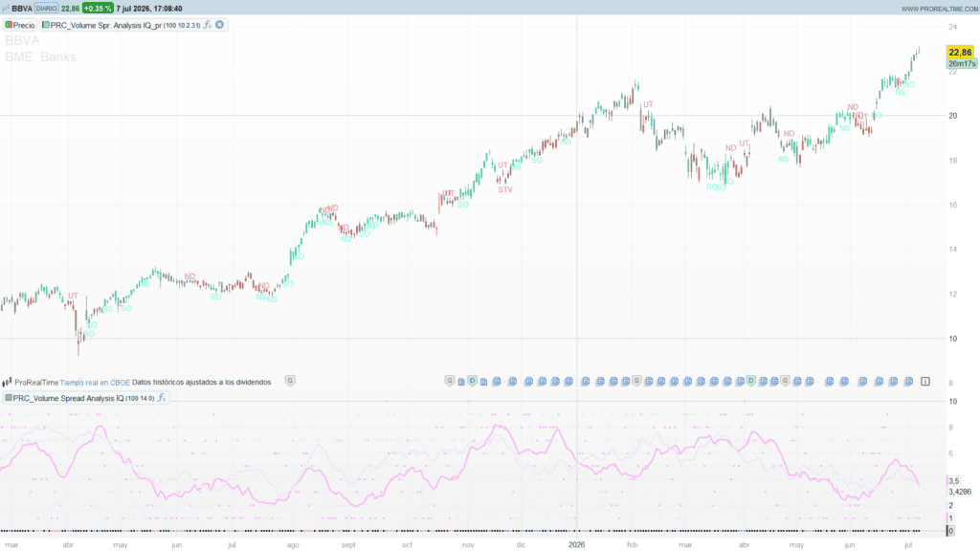Image resolution: width=980 pixels, height=551 pixels.
Task: Click the 2026 year label on time axis
Action: pyautogui.click(x=576, y=544)
